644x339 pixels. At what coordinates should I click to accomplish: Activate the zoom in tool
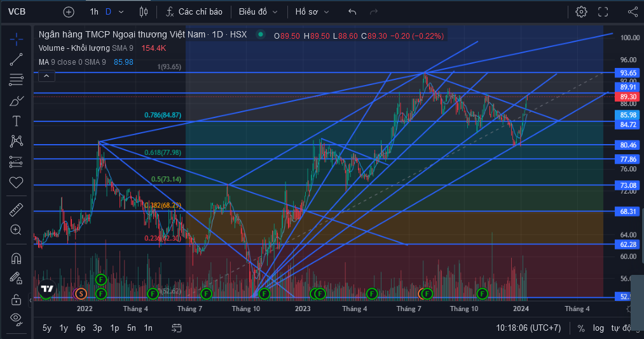coord(16,230)
